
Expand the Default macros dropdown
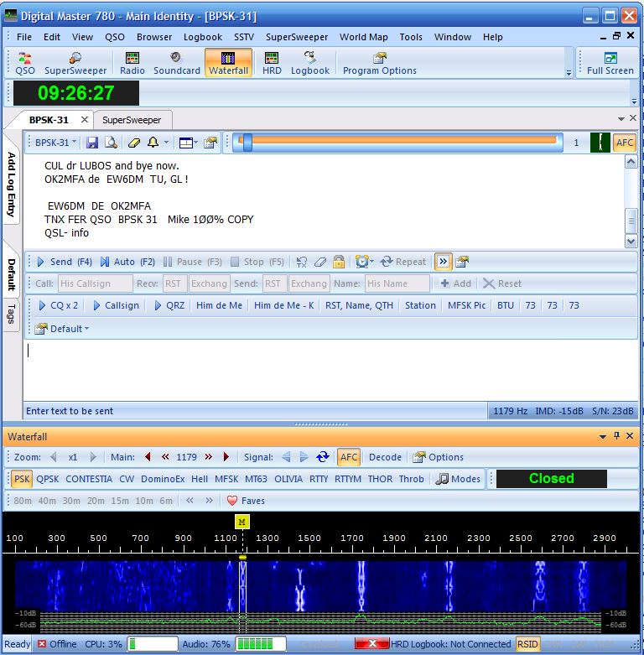click(x=61, y=329)
